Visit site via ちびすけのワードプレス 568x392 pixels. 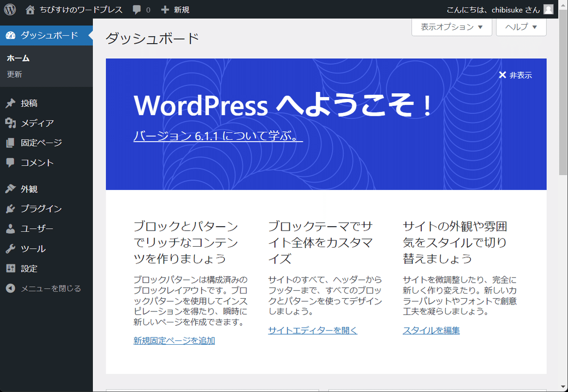pos(81,9)
